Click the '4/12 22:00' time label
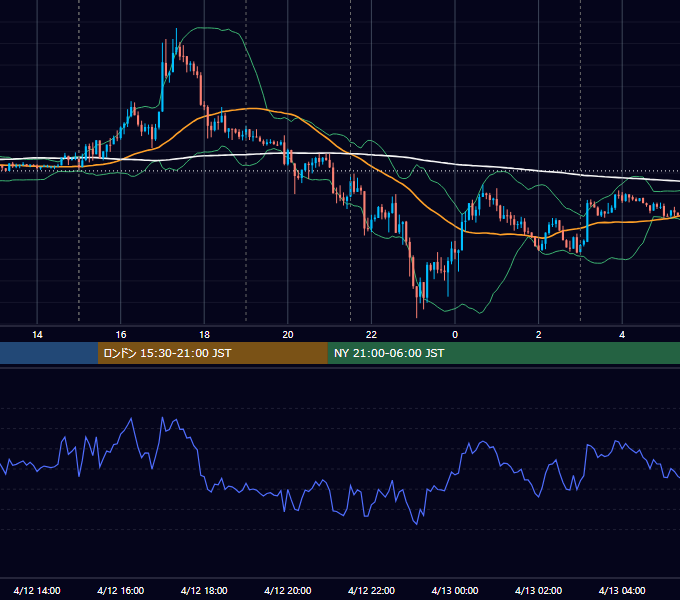 click(x=371, y=590)
